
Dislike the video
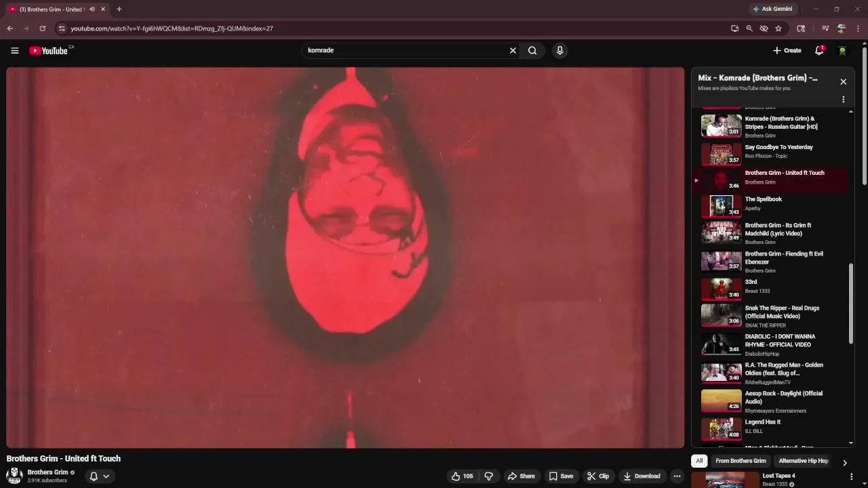(489, 476)
